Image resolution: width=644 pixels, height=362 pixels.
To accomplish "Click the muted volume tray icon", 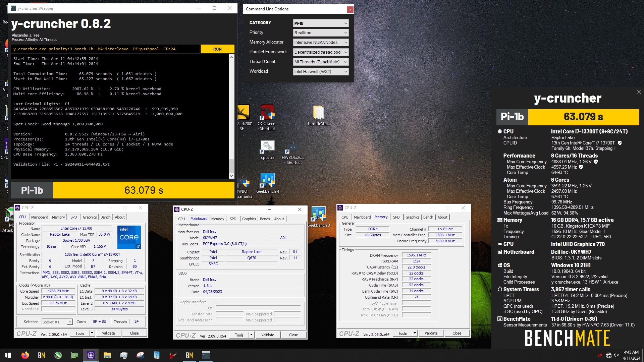I will click(616, 355).
